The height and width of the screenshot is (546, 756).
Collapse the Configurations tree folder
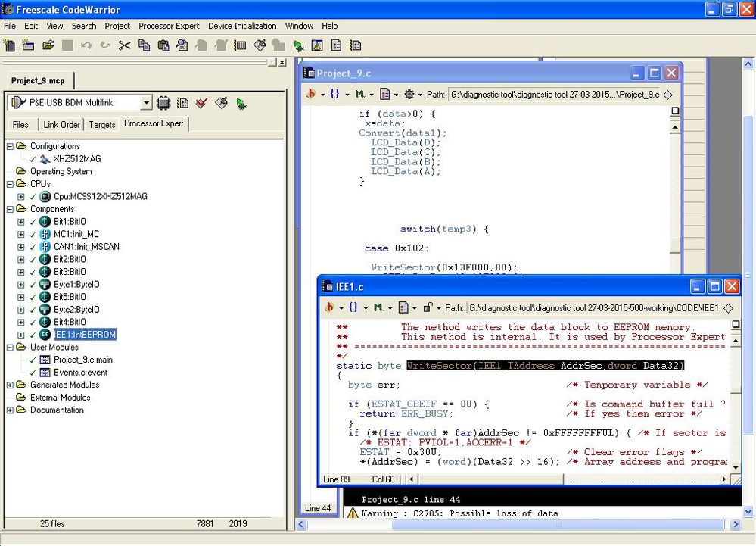pos(10,146)
